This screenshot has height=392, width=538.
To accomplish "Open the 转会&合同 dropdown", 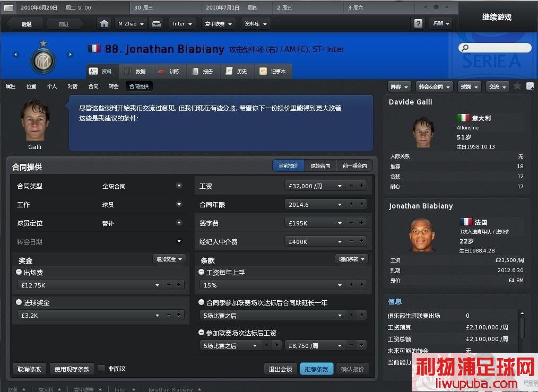I will [434, 87].
